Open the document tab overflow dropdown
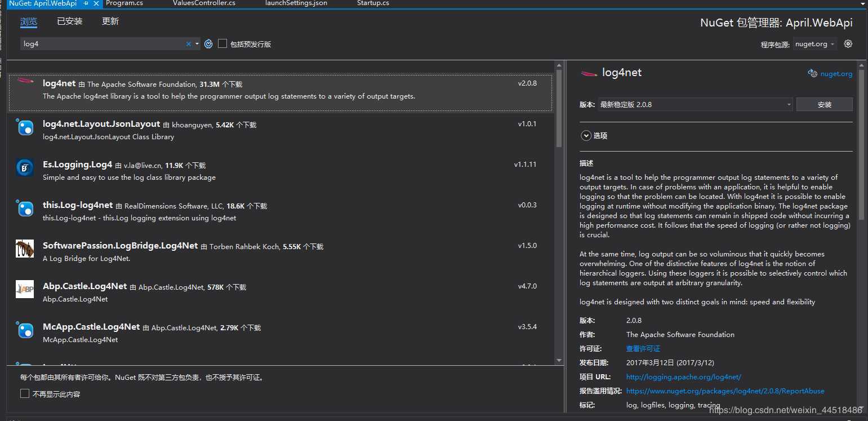The image size is (868, 421). (x=863, y=4)
